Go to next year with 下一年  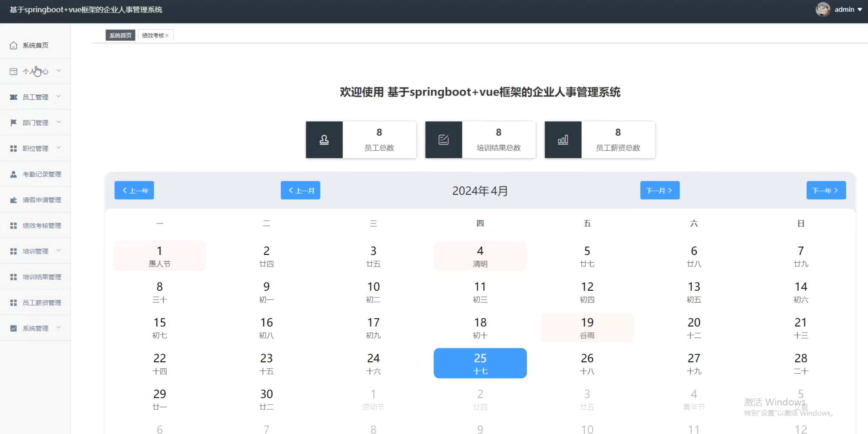click(826, 191)
